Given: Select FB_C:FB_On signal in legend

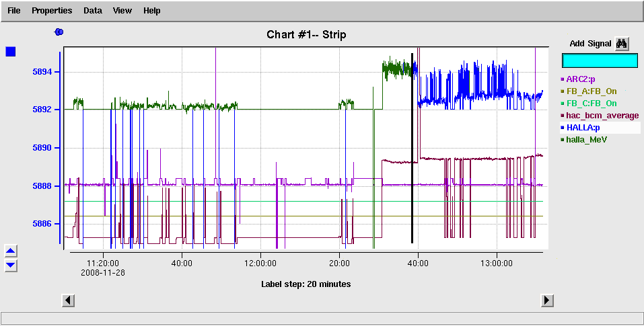Looking at the screenshot, I should [x=591, y=104].
